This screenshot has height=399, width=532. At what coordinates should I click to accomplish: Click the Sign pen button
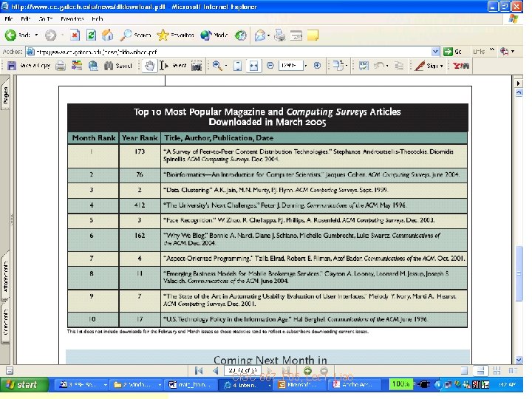click(425, 66)
